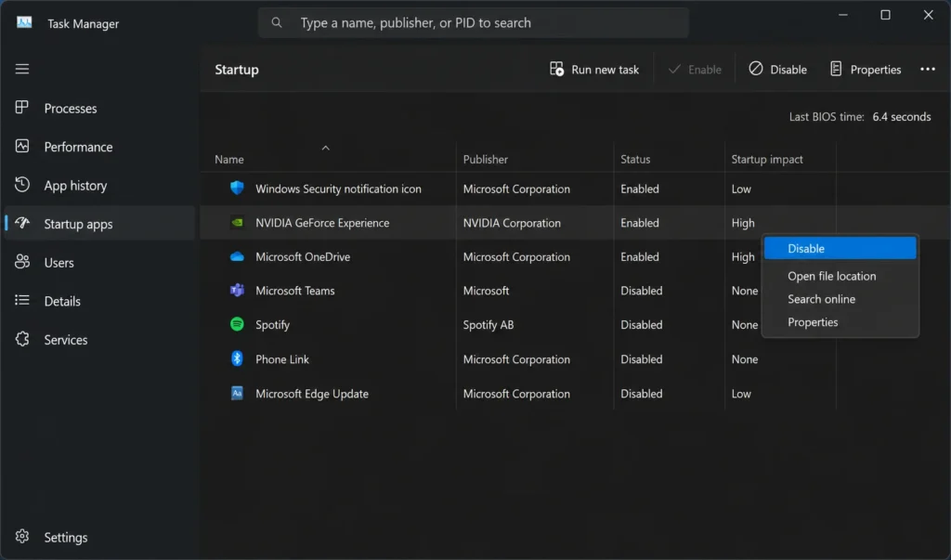Click the Spotify green icon
The width and height of the screenshot is (951, 560).
(237, 324)
